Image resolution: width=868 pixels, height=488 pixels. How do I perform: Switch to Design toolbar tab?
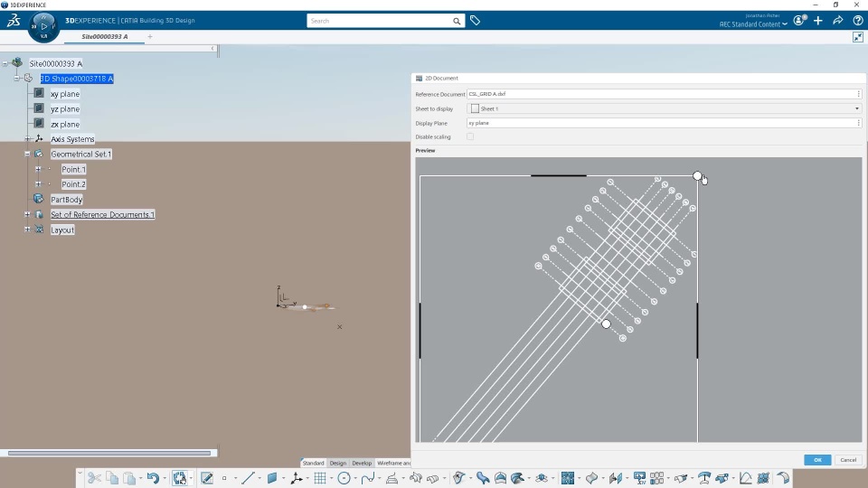(x=337, y=463)
